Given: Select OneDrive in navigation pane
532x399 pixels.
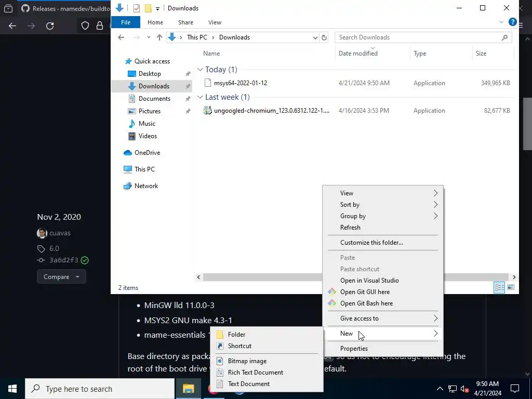Looking at the screenshot, I should 147,153.
